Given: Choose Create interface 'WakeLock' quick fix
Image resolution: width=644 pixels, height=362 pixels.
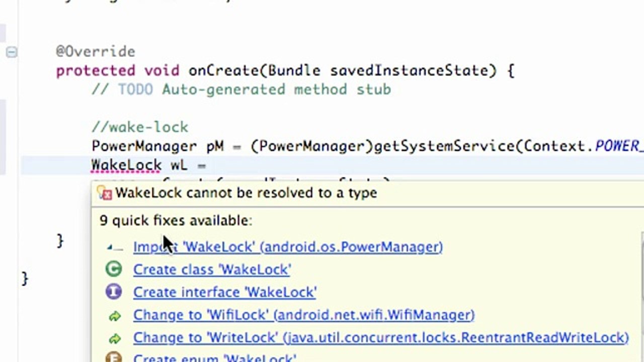Looking at the screenshot, I should [x=224, y=292].
